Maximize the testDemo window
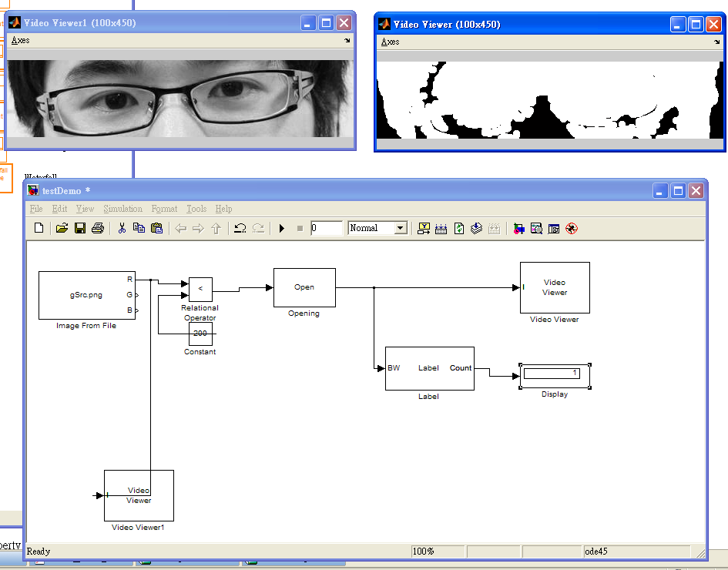 [x=679, y=190]
